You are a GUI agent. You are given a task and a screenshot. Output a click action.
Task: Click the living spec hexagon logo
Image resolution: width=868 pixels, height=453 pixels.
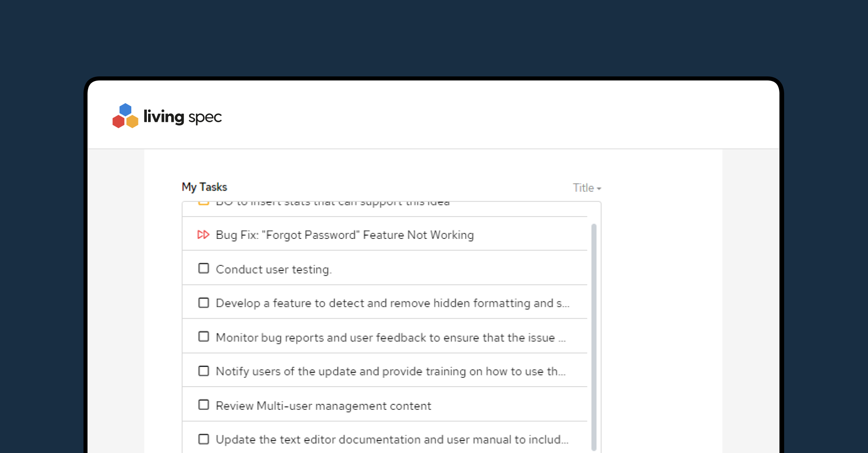pos(125,116)
